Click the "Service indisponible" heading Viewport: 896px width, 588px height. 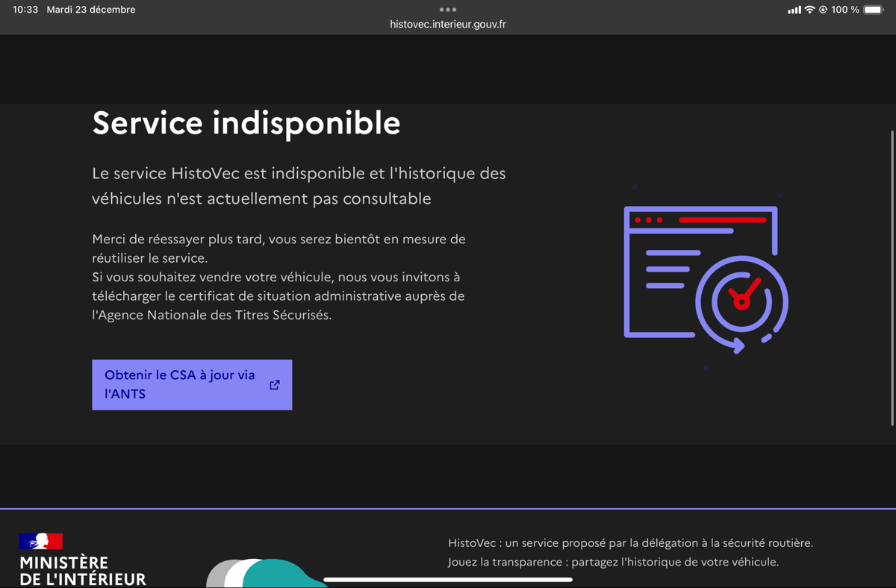246,123
